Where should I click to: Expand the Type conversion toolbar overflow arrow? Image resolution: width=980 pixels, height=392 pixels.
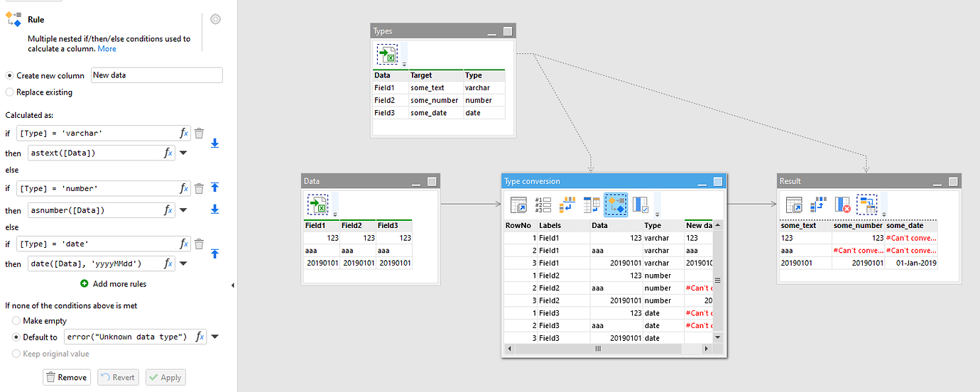(x=657, y=214)
